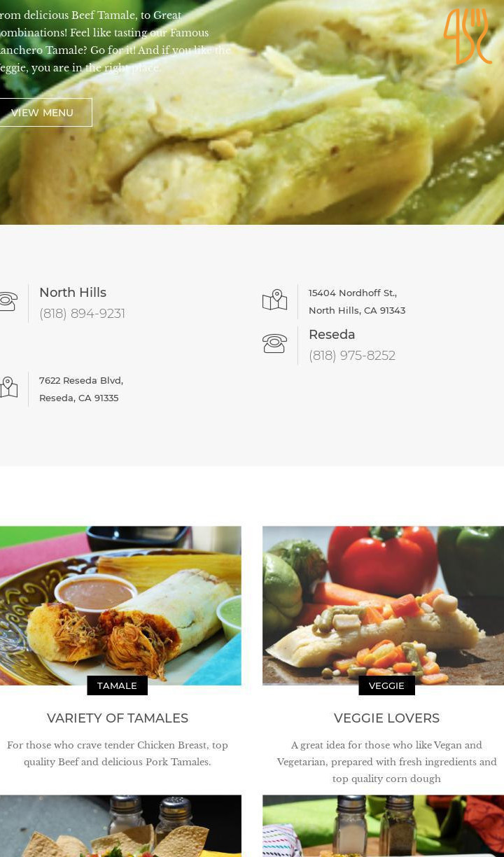
Task: Select the 15404 Nordhoff St. address
Action: tap(357, 302)
